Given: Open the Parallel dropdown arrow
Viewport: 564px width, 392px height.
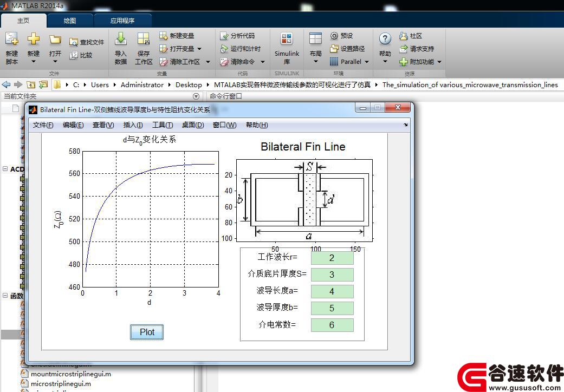Looking at the screenshot, I should tap(367, 62).
